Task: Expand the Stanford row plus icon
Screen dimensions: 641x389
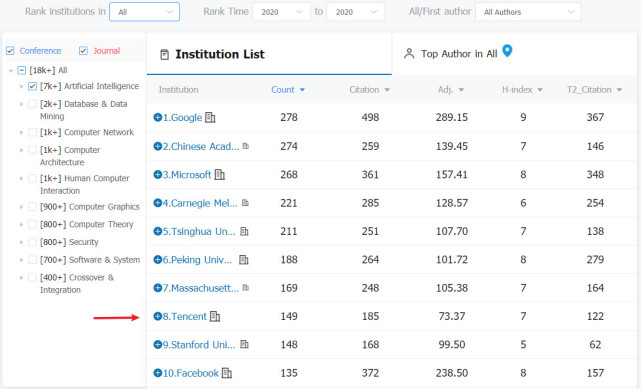Action: pyautogui.click(x=158, y=344)
